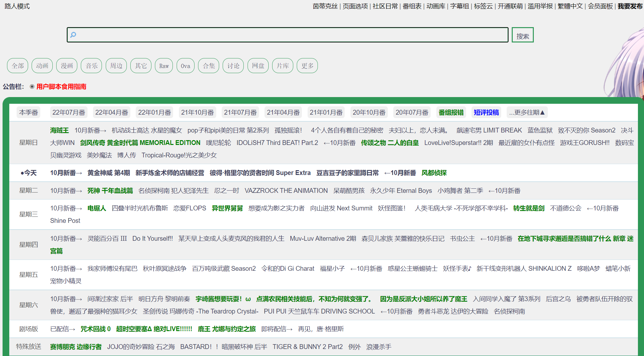The image size is (644, 356).
Task: Open the 用户脚本食用指南 announcement link
Action: [61, 87]
